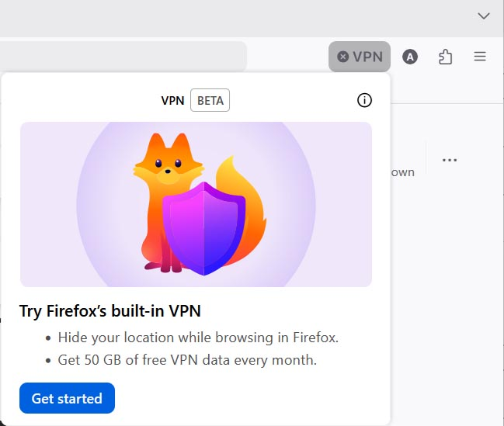Click the info icon in the VPN panel
This screenshot has height=426, width=504.
pyautogui.click(x=364, y=100)
